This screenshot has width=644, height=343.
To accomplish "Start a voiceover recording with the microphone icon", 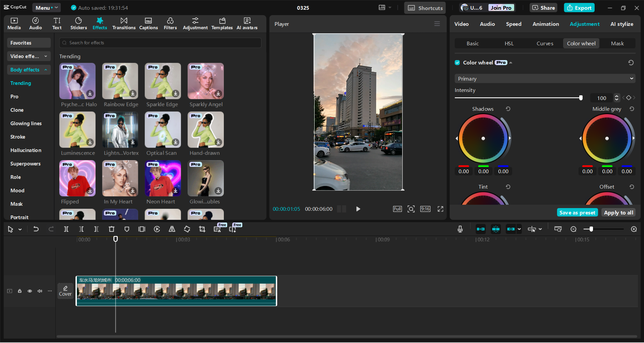I will [x=460, y=229].
